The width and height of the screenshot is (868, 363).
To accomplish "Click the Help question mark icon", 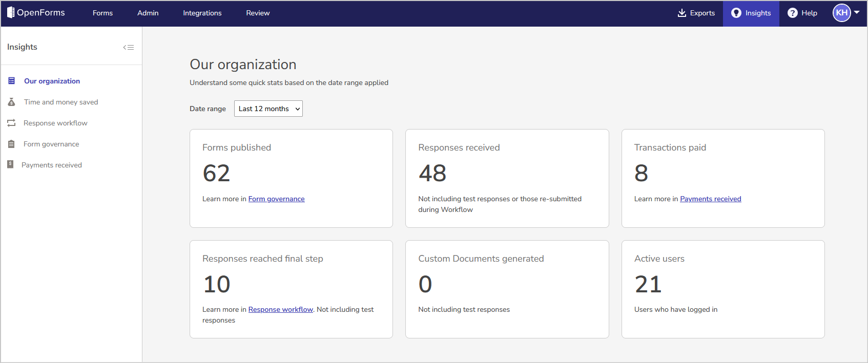I will (792, 13).
